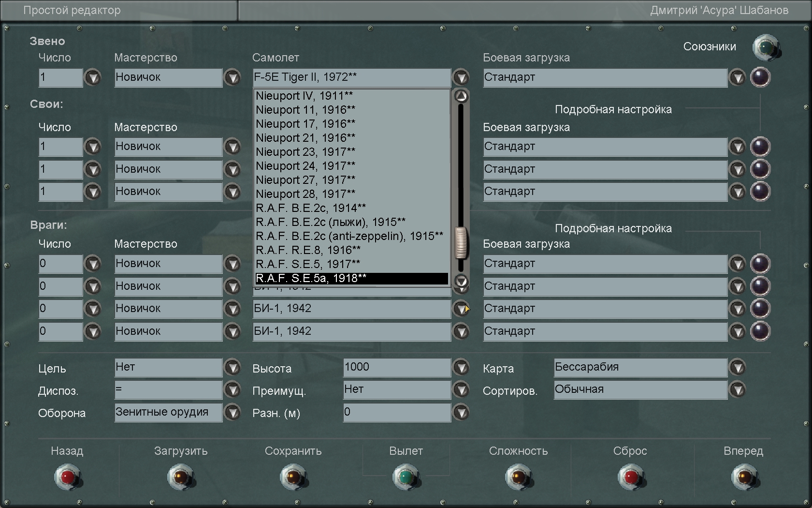812x508 pixels.
Task: Choose Nieuport 21, 1916** in the aircraft list
Action: [x=352, y=138]
